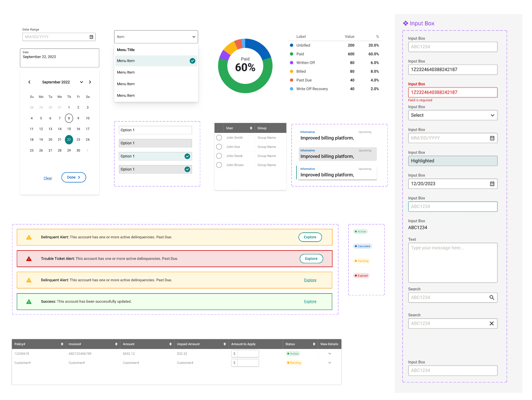This screenshot has height=400, width=532.
Task: Click the magnifier icon in Search field
Action: tap(492, 298)
